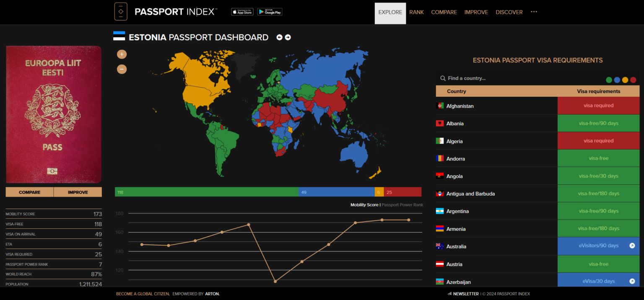Click the Austria flag icon
The height and width of the screenshot is (300, 644).
point(440,264)
